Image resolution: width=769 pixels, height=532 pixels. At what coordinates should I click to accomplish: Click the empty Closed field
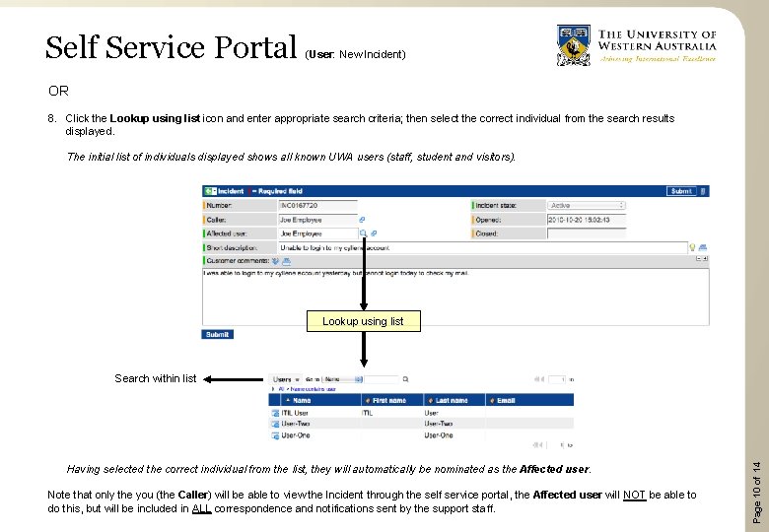tap(587, 233)
